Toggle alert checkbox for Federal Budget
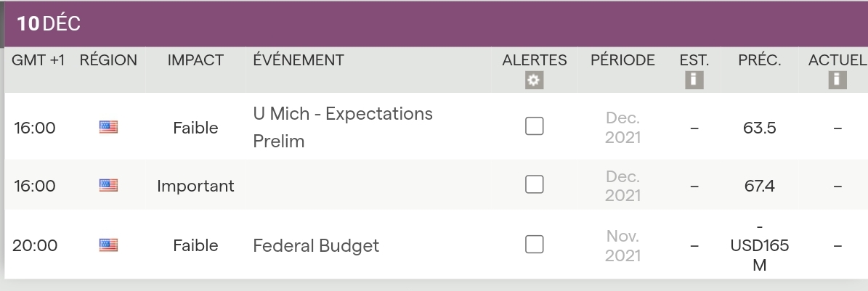The height and width of the screenshot is (291, 868). (x=535, y=245)
